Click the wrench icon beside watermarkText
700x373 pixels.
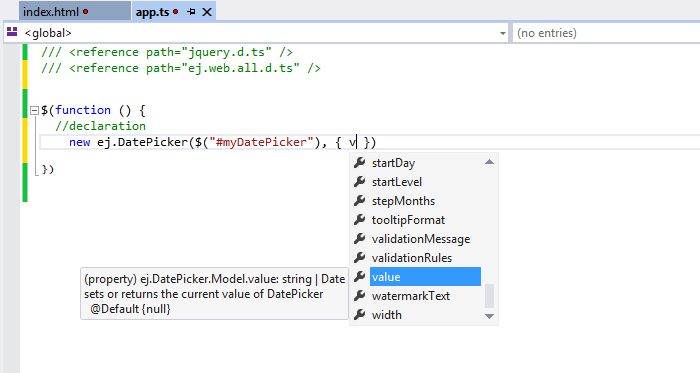pyautogui.click(x=359, y=295)
